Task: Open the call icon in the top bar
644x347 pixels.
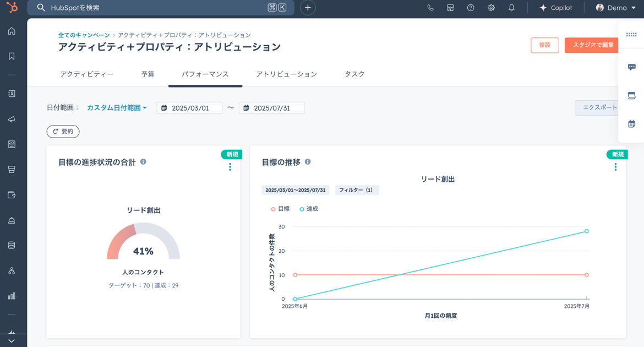Action: (x=430, y=8)
